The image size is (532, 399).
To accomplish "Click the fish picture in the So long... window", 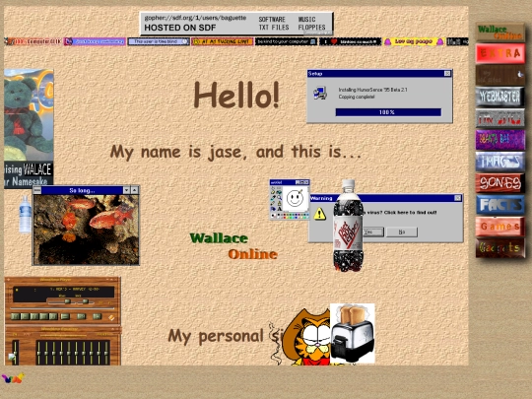I will coord(86,230).
